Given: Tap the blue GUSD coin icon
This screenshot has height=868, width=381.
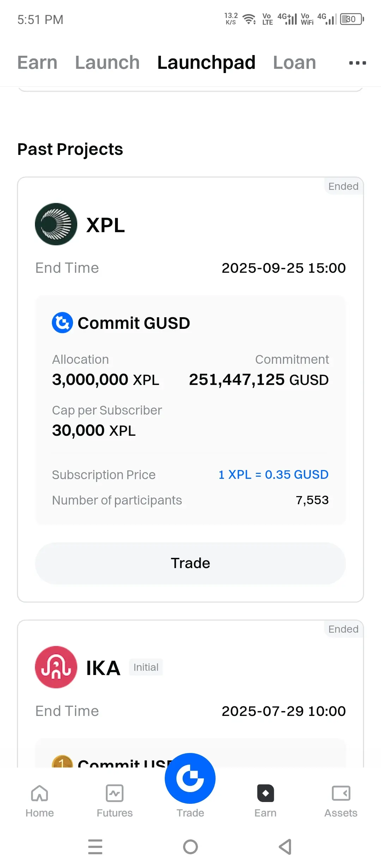Looking at the screenshot, I should tap(62, 323).
